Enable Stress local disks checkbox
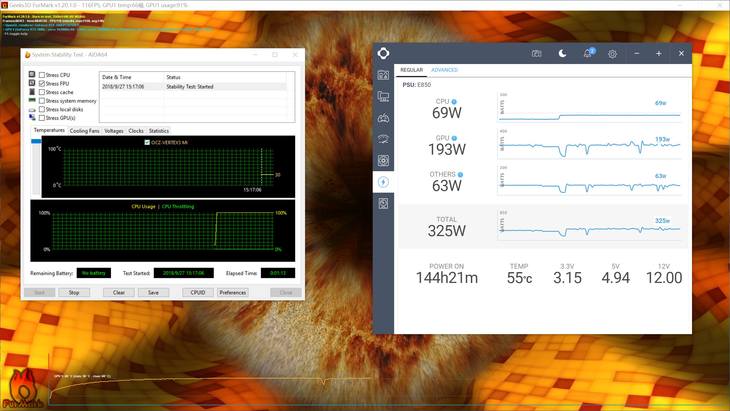Screen dimensions: 730x411 42,109
